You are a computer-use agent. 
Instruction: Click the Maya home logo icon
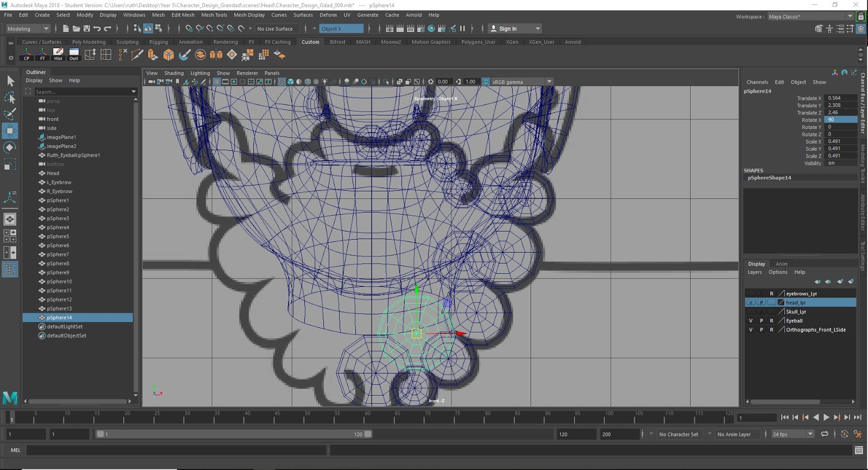10,398
